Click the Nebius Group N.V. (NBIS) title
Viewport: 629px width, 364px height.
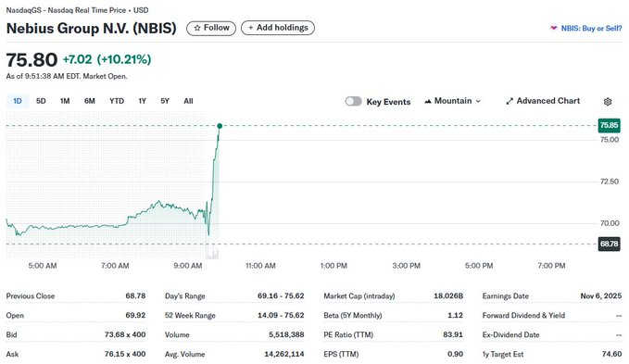pyautogui.click(x=92, y=28)
